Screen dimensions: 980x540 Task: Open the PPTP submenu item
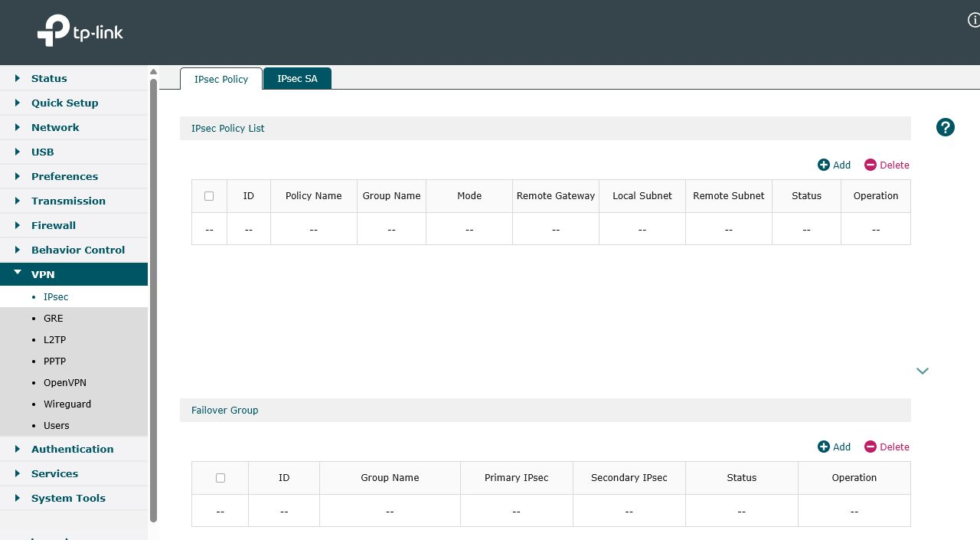73,361
